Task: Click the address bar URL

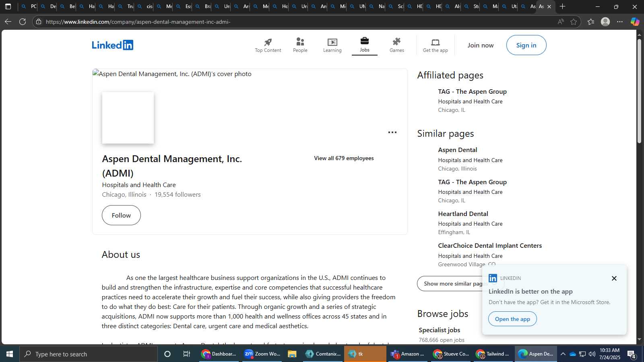Action: 138,22
